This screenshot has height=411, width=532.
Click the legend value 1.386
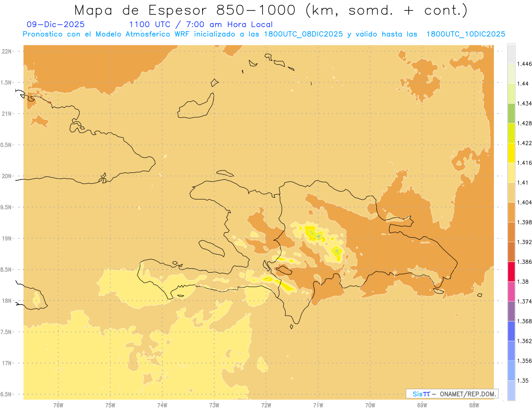(x=524, y=262)
